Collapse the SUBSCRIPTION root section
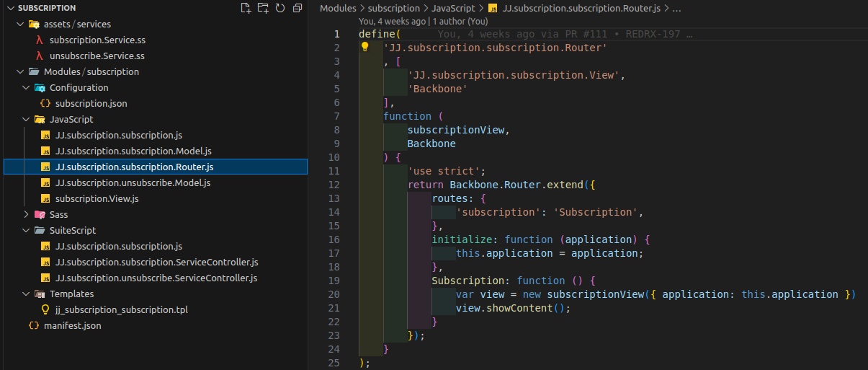The image size is (868, 370). click(x=9, y=8)
